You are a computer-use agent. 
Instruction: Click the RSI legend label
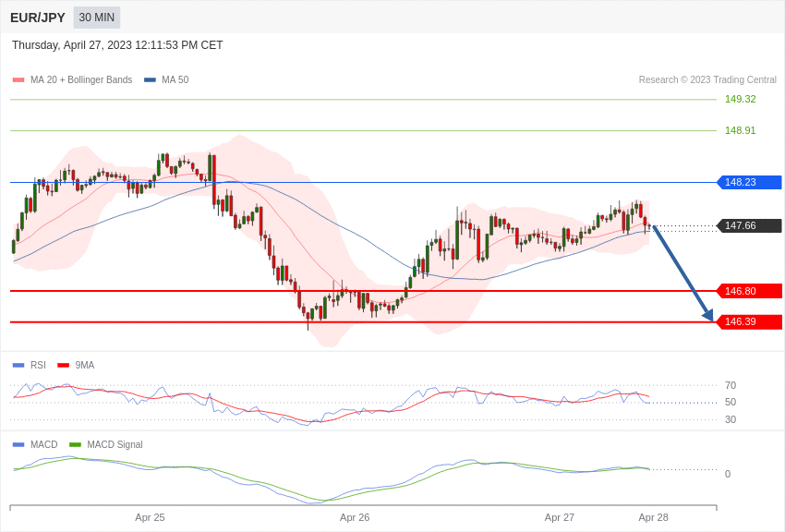38,366
